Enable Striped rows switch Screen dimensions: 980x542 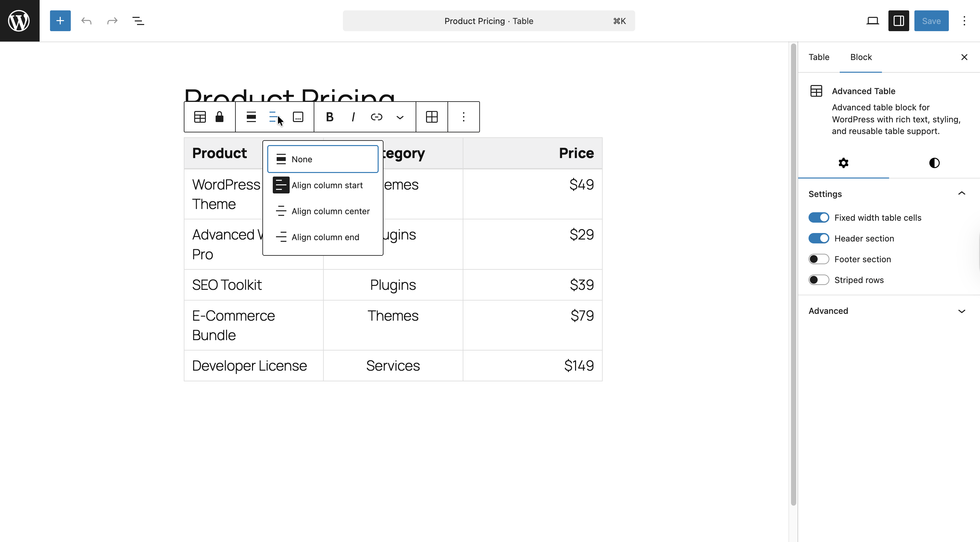[819, 280]
